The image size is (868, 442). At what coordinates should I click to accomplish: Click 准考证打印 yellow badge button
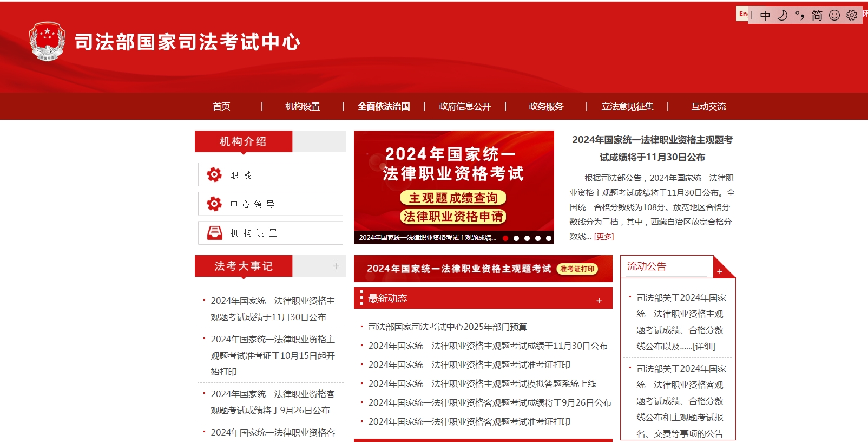pos(577,269)
